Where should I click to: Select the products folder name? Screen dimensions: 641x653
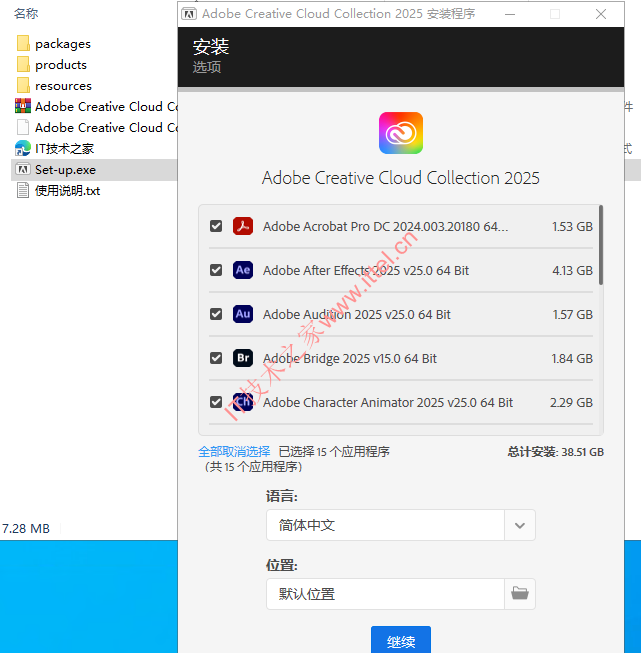[x=61, y=65]
